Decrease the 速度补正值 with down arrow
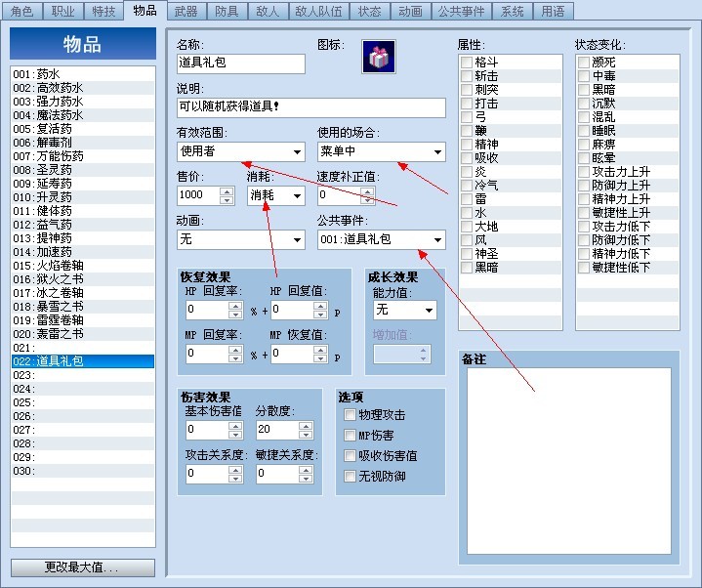The width and height of the screenshot is (702, 588). click(367, 200)
